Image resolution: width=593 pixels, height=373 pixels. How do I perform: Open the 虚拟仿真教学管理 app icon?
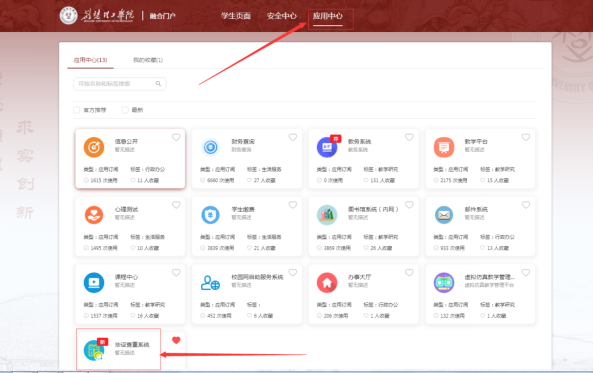tap(444, 283)
